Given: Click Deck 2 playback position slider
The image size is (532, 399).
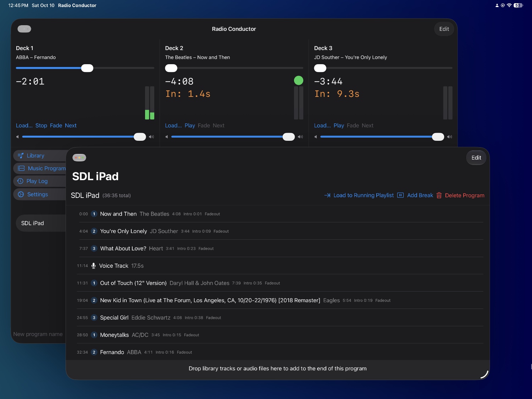Looking at the screenshot, I should (234, 68).
